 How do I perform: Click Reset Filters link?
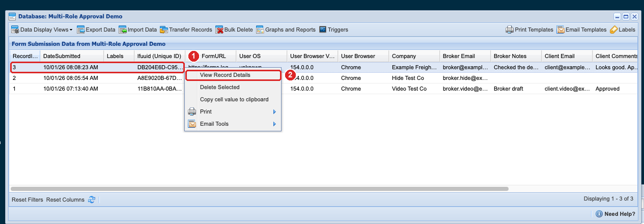pos(27,200)
